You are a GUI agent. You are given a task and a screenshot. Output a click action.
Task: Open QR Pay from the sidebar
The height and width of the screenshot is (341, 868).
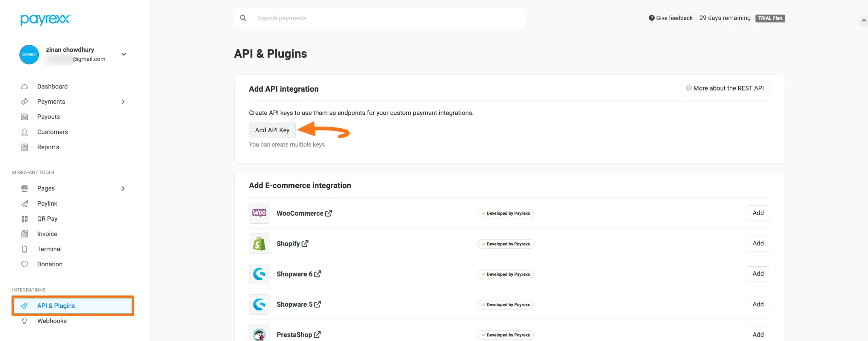click(x=47, y=219)
